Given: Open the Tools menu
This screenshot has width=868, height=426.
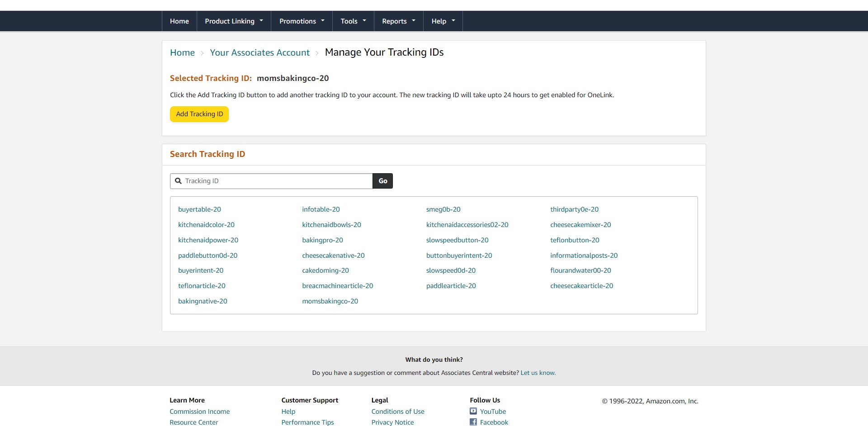Looking at the screenshot, I should pos(353,21).
